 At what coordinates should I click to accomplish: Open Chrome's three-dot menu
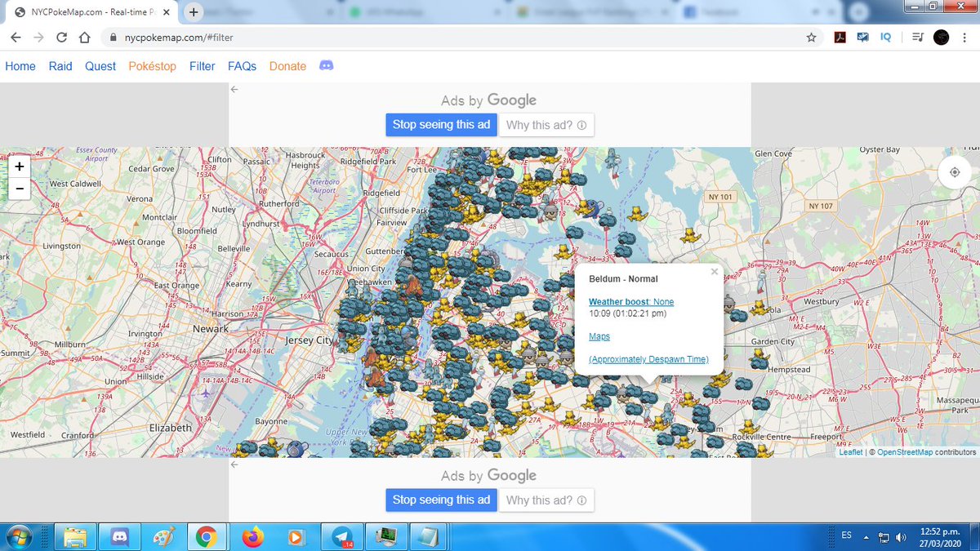[965, 38]
